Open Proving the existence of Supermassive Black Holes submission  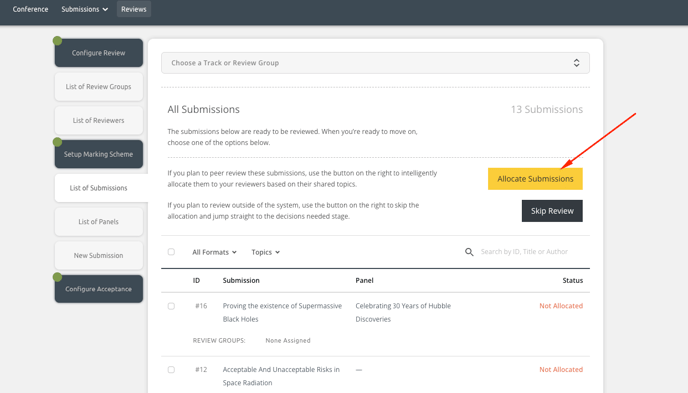point(282,312)
